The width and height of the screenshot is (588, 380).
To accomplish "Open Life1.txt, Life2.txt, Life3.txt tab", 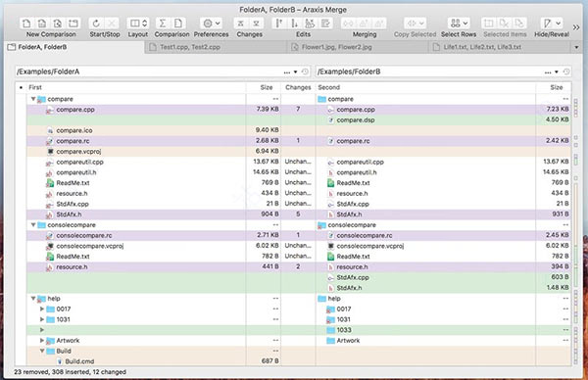I will tap(500, 47).
